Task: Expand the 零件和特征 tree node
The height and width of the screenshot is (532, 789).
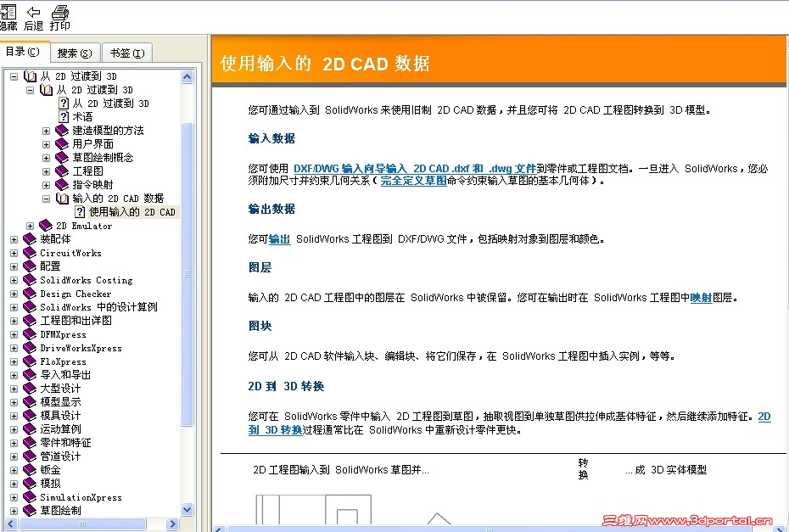Action: click(x=14, y=444)
